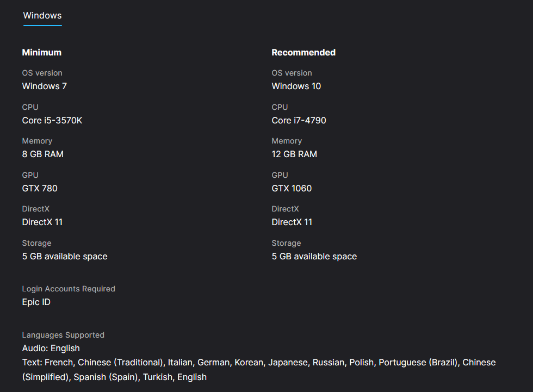Click the Minimum heading
The height and width of the screenshot is (392, 533).
42,53
